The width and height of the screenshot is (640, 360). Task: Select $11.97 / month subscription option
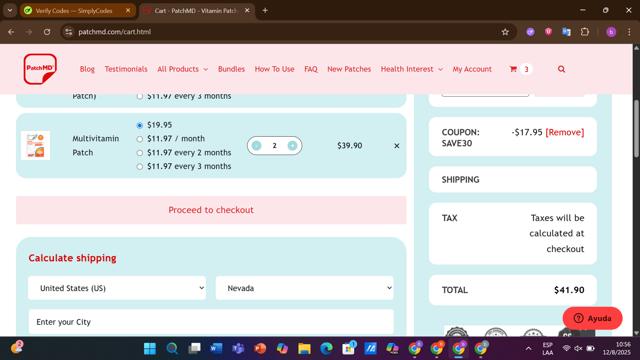coord(140,139)
